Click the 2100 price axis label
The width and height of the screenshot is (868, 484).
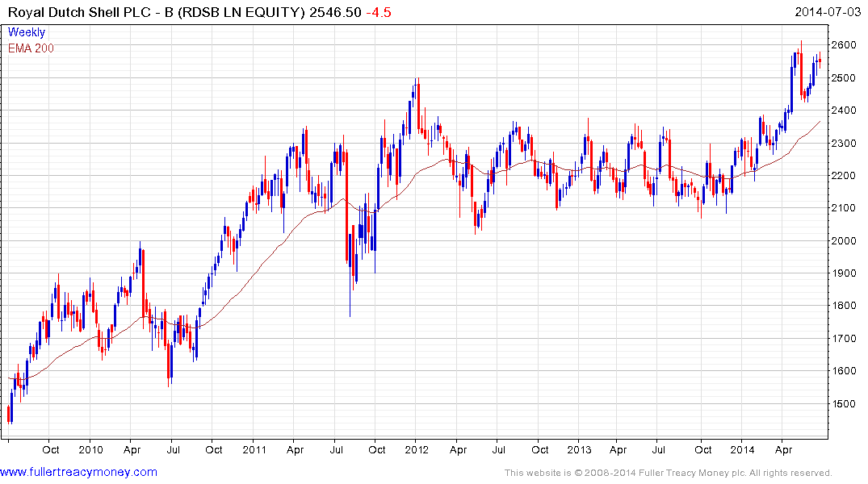[x=844, y=208]
